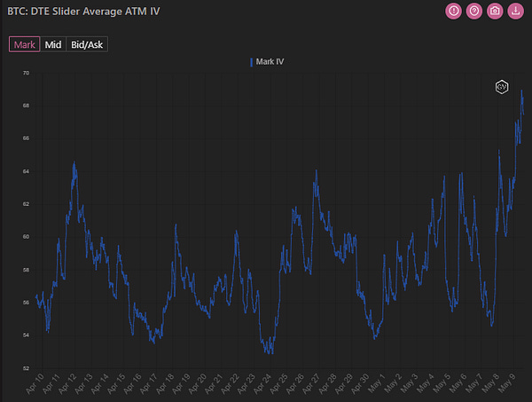Click the May 9 highest peak on the line
532x402 pixels.
coord(521,91)
